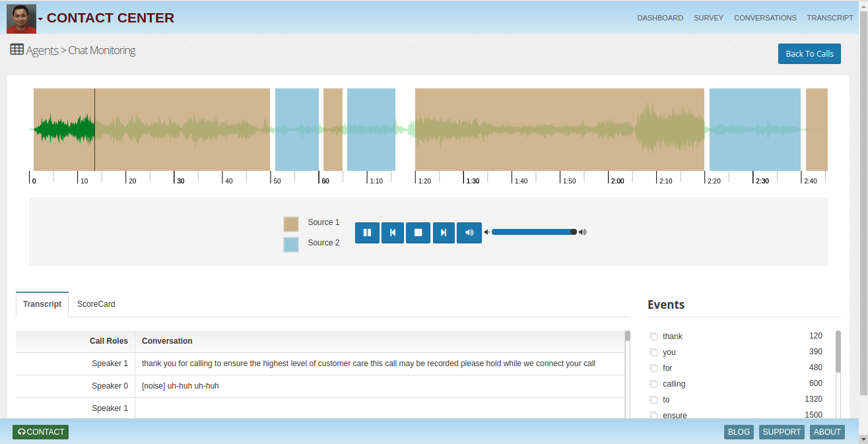Stop the audio playback
This screenshot has width=868, height=444.
click(x=418, y=232)
